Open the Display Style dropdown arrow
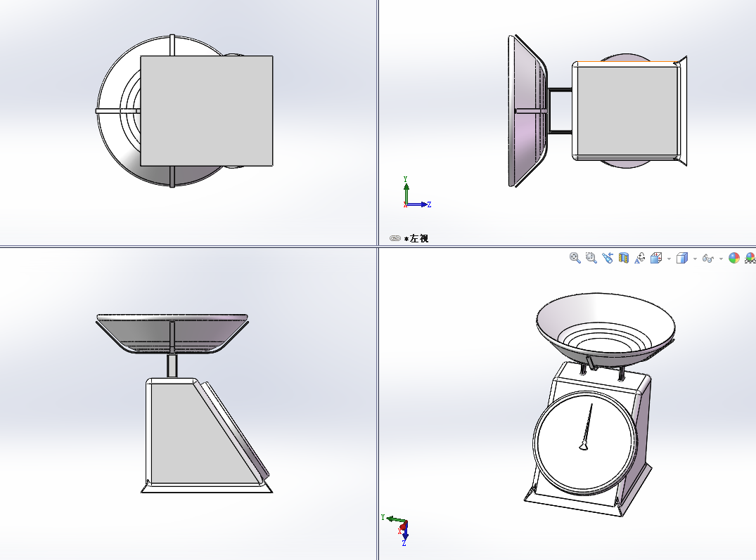Image resolution: width=756 pixels, height=560 pixels. (695, 259)
